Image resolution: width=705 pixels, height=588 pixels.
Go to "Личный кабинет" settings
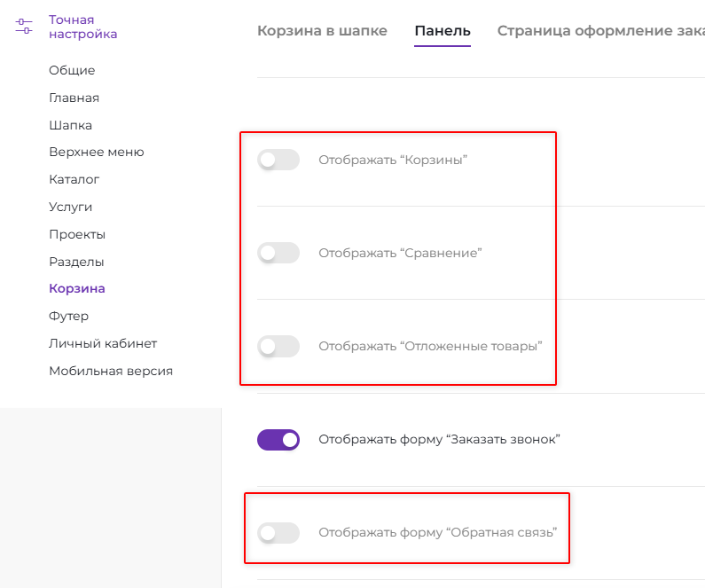pos(103,343)
